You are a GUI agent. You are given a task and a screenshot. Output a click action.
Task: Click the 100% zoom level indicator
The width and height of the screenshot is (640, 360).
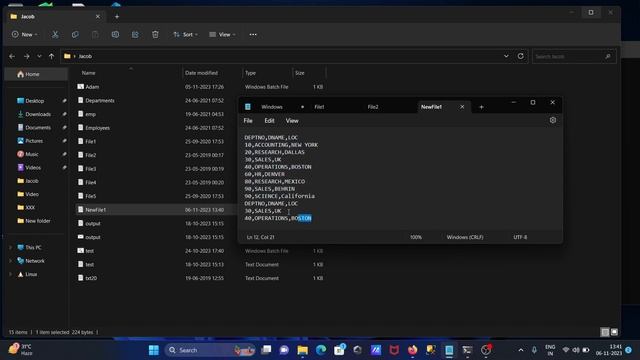coord(416,237)
